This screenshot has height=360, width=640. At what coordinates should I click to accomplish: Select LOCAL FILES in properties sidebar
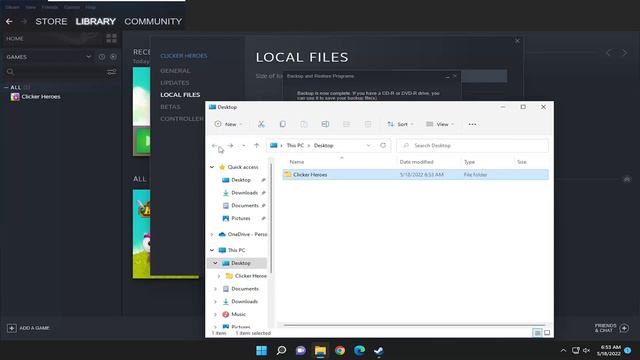click(x=180, y=95)
